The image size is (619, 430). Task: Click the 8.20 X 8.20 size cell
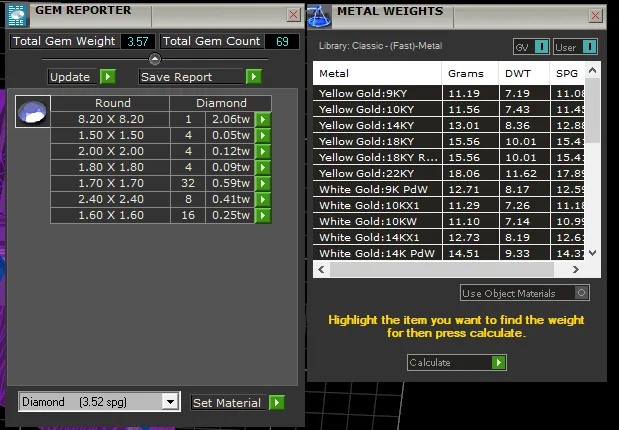coord(111,119)
